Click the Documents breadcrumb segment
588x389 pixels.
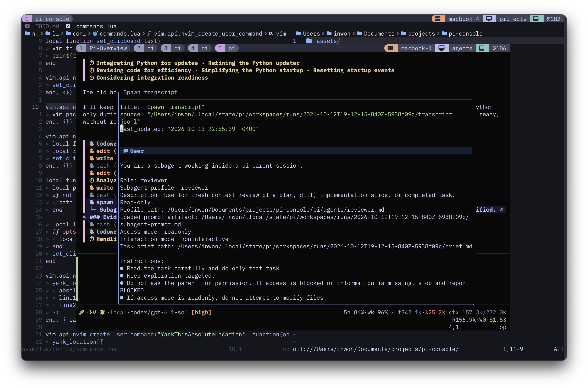(379, 33)
